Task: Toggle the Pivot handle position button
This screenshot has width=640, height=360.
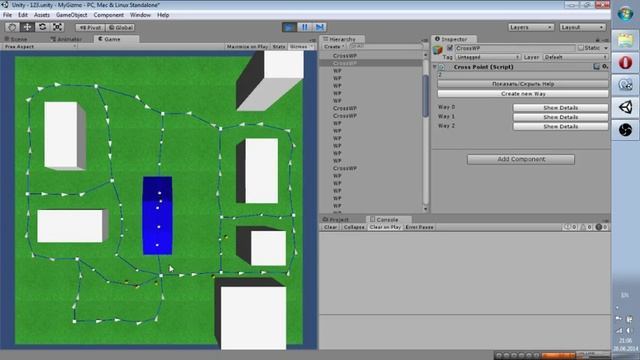Action: 91,28
